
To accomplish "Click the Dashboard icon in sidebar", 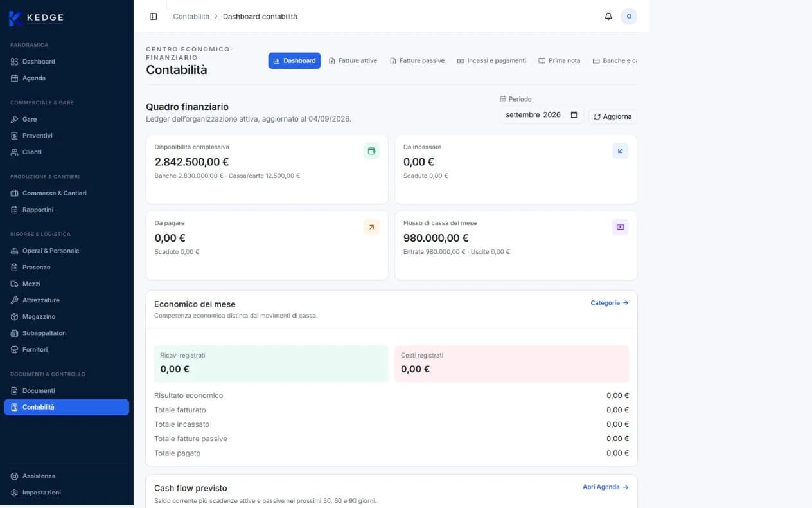I will pyautogui.click(x=15, y=62).
